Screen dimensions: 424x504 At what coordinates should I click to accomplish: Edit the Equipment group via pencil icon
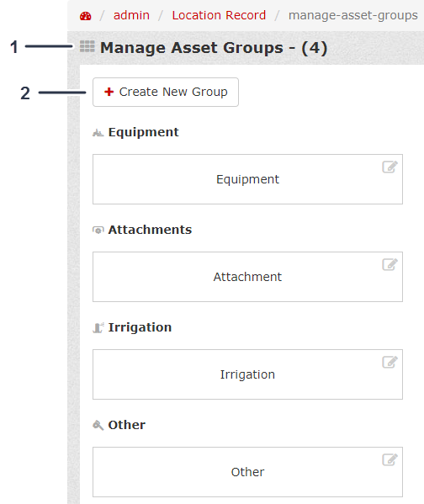(x=390, y=167)
